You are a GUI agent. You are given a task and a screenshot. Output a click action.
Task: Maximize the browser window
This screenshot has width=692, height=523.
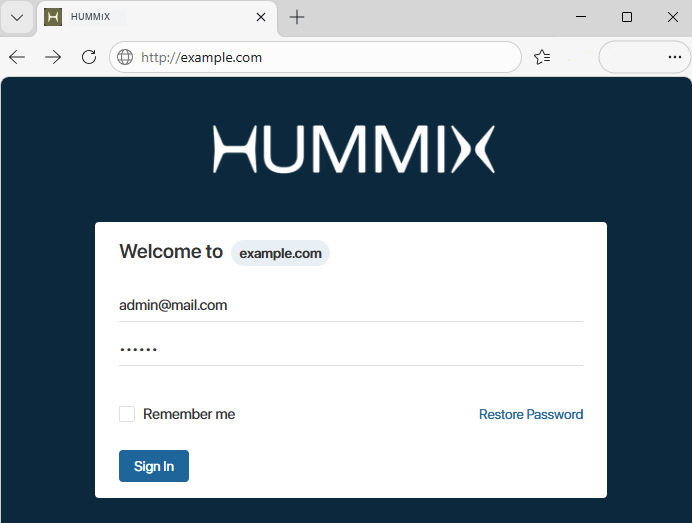(627, 17)
